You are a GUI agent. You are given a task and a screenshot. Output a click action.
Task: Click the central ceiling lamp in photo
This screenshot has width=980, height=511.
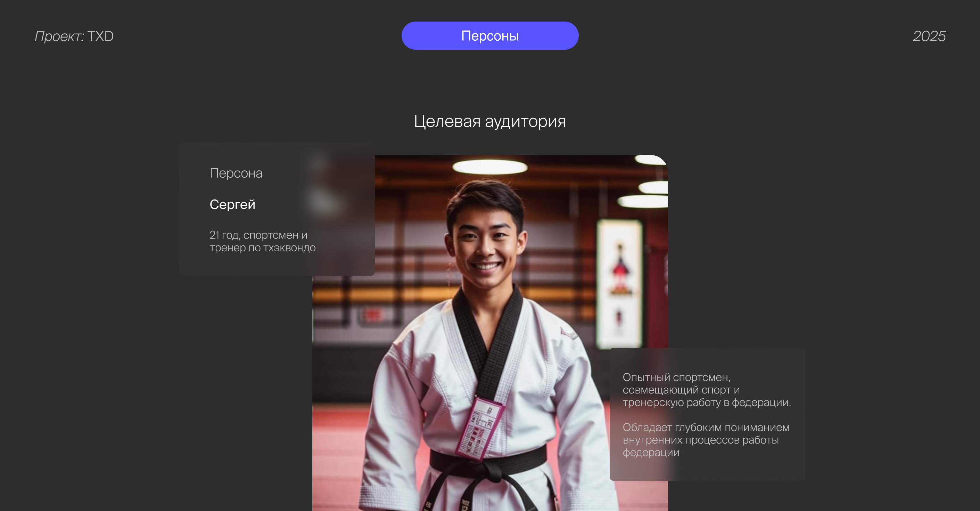pos(489,167)
